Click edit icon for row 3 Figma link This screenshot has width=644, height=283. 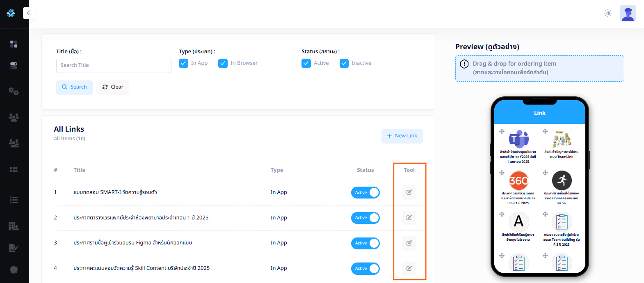[x=409, y=243]
